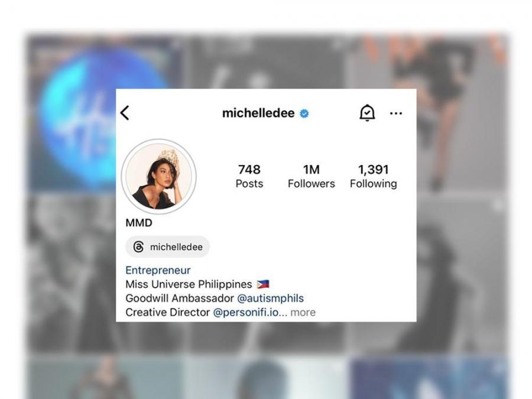Viewport: 532px width, 399px height.
Task: Open the michelledee Threads profile pill
Action: pos(168,246)
